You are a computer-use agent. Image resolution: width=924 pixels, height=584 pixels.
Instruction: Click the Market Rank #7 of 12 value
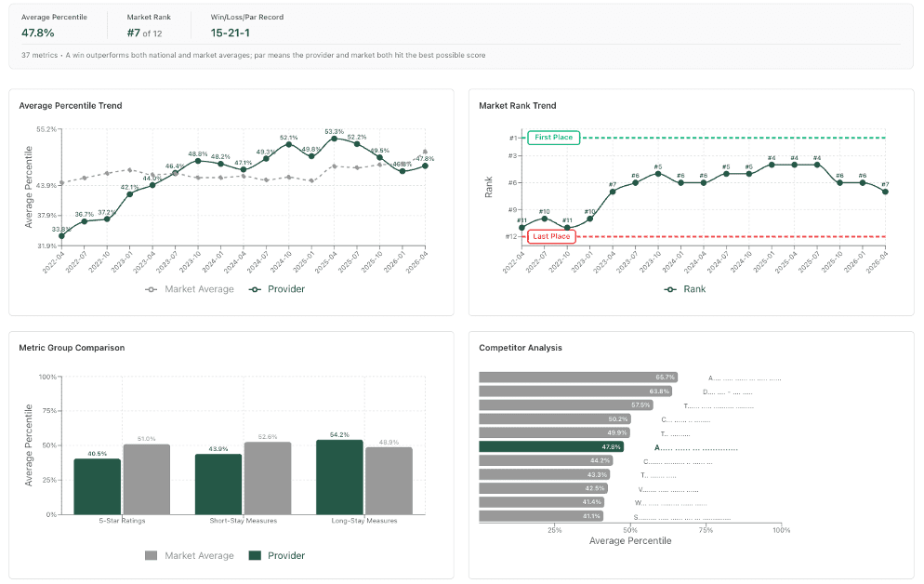pyautogui.click(x=144, y=33)
